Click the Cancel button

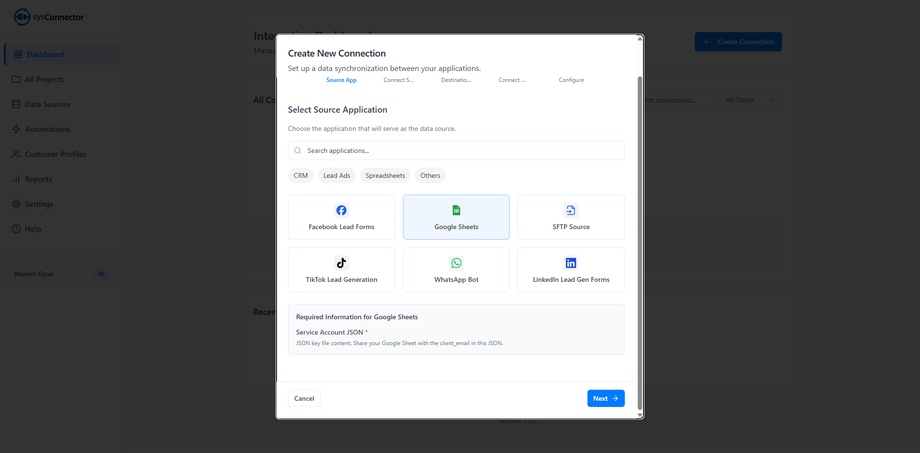(304, 398)
